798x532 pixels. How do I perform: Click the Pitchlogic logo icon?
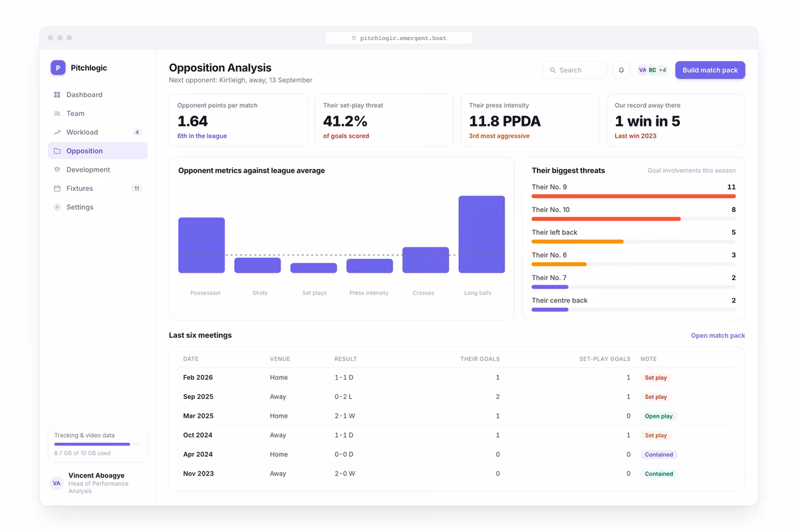point(58,67)
